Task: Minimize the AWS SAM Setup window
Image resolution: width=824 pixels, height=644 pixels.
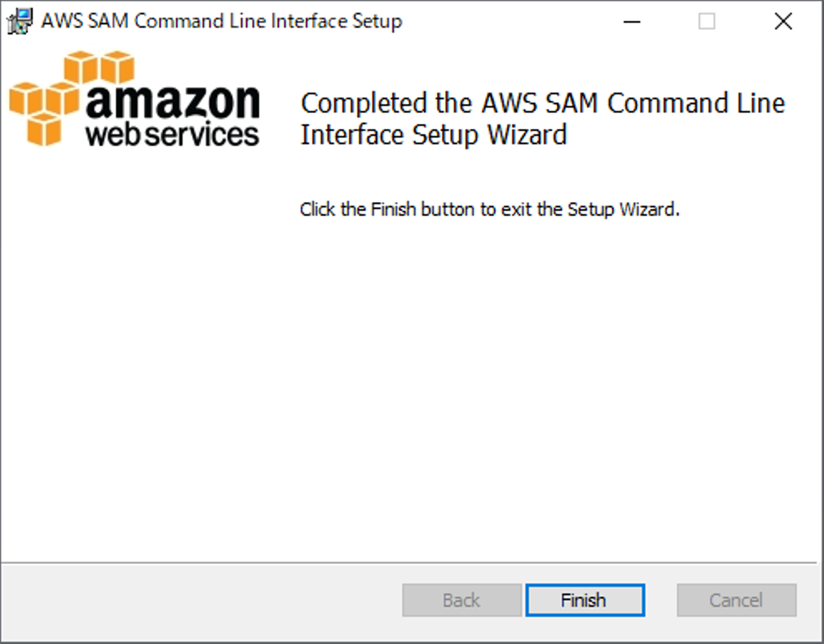Action: click(x=632, y=22)
